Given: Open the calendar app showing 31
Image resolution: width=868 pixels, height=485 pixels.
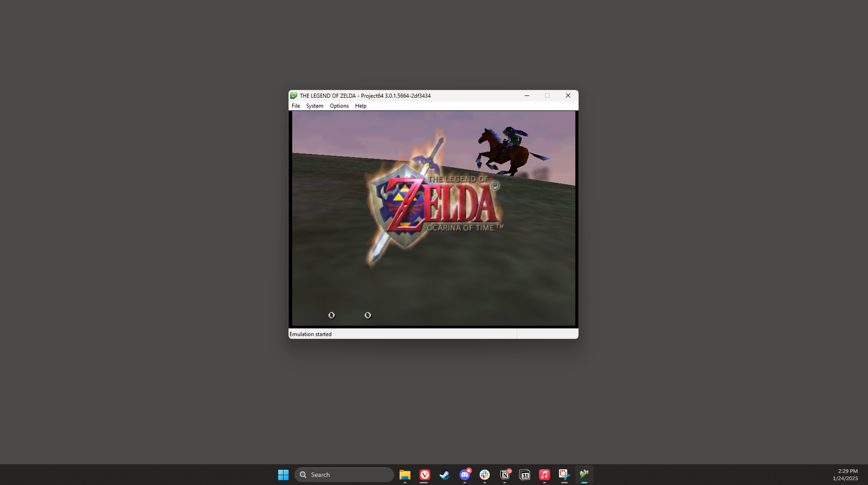Looking at the screenshot, I should pos(524,475).
